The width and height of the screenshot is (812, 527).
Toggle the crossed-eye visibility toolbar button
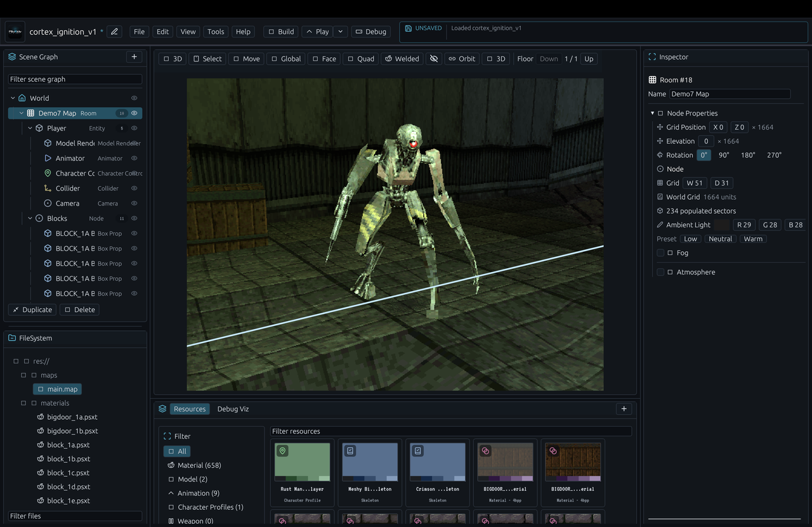[x=434, y=58]
